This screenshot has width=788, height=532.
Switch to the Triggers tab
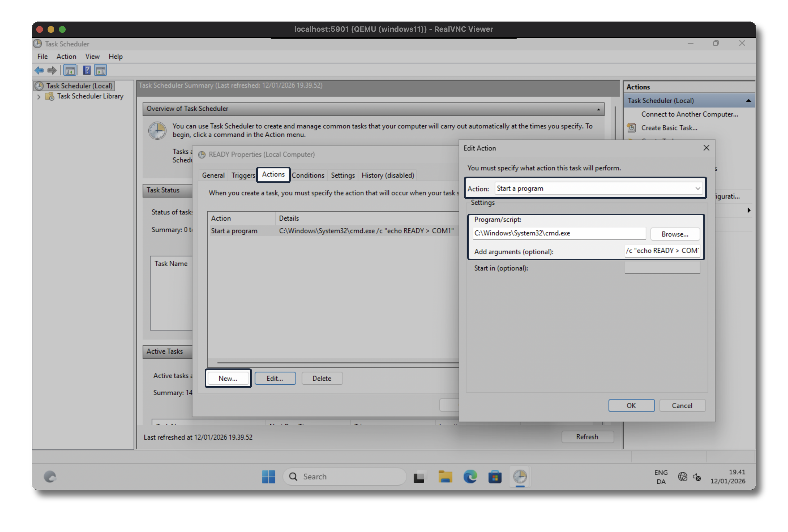coord(243,175)
